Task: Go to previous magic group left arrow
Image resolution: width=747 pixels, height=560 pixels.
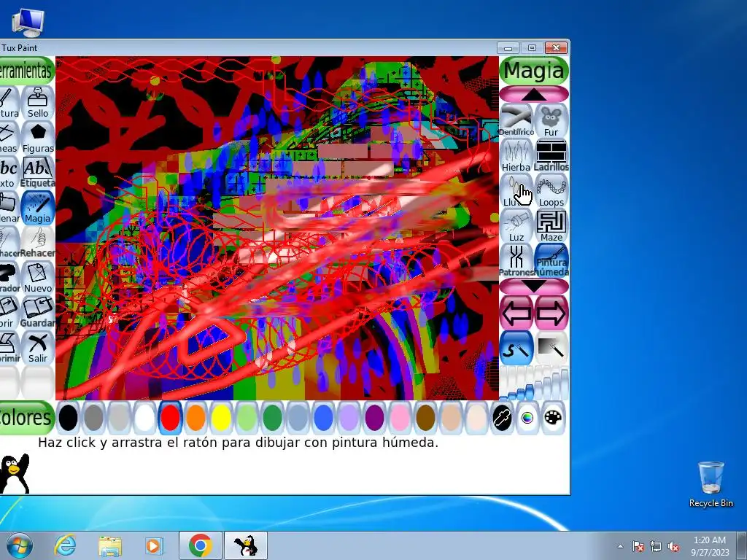Action: pos(516,313)
